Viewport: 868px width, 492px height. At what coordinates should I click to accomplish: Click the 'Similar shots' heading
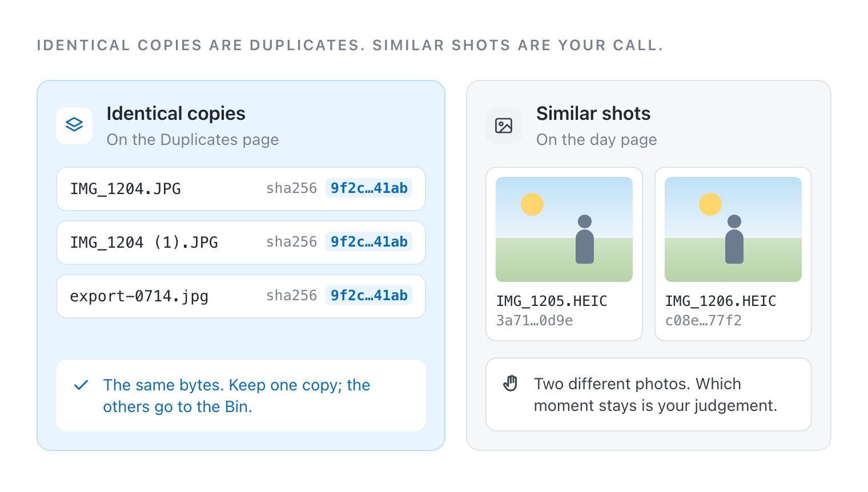593,114
